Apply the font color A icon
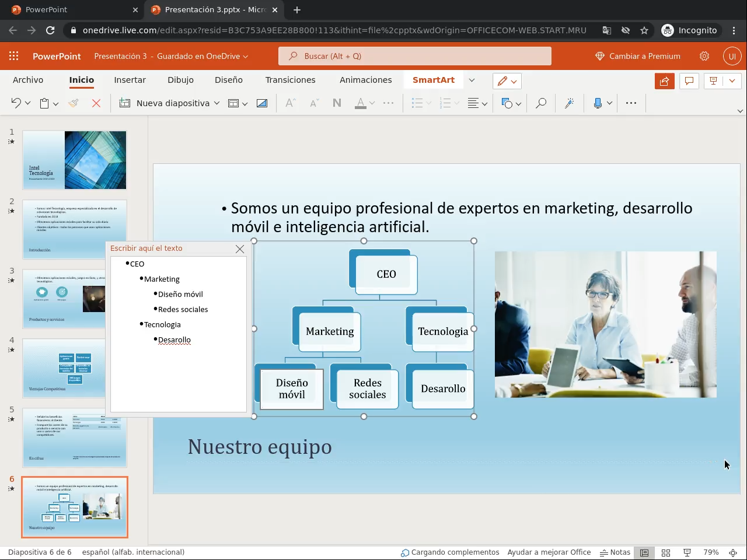This screenshot has height=560, width=747. click(361, 103)
